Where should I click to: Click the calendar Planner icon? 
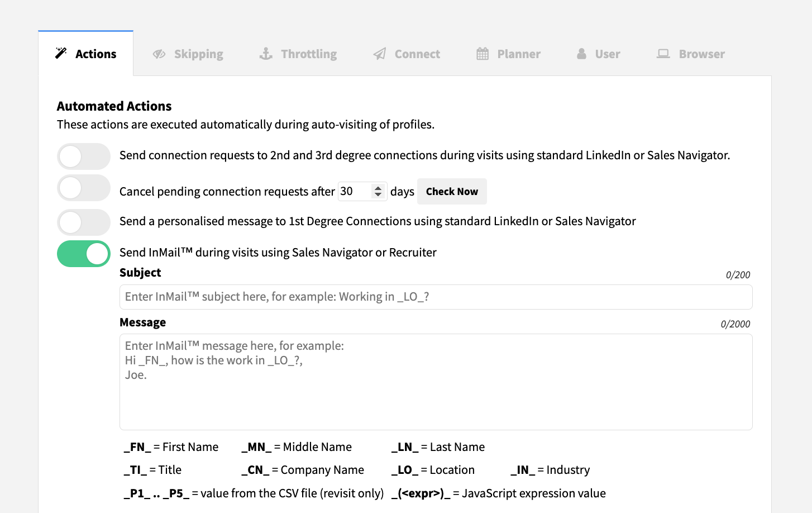[x=483, y=54]
